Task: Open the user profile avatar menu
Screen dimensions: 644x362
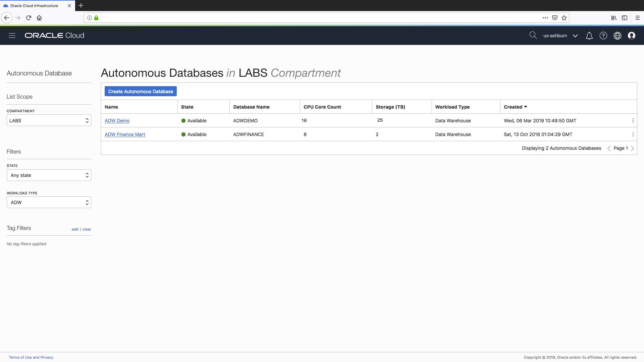Action: coord(632,35)
